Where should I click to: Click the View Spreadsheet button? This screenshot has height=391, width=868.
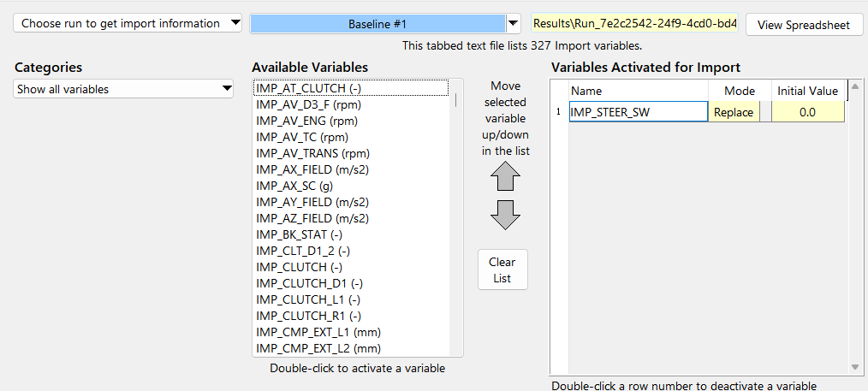[x=803, y=25]
